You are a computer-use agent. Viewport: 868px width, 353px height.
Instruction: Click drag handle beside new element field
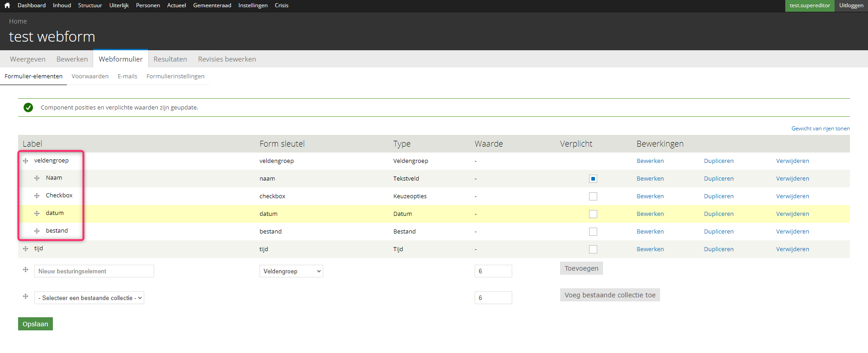(x=26, y=270)
